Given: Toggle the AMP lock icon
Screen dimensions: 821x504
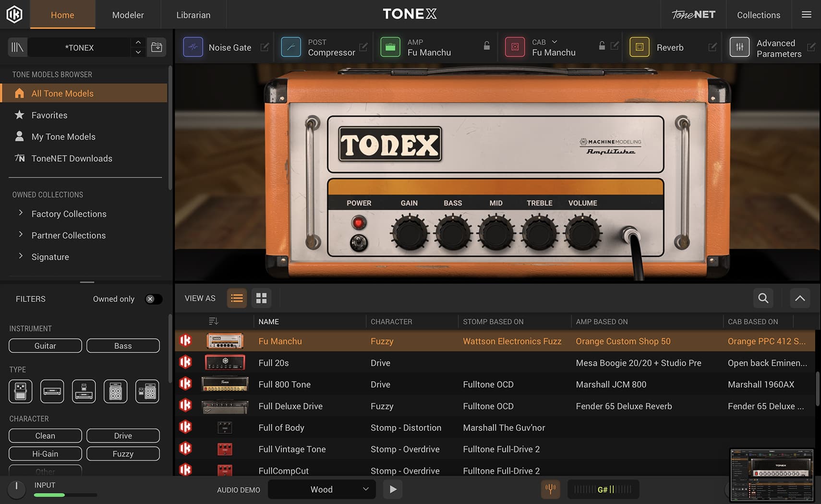Looking at the screenshot, I should (486, 46).
